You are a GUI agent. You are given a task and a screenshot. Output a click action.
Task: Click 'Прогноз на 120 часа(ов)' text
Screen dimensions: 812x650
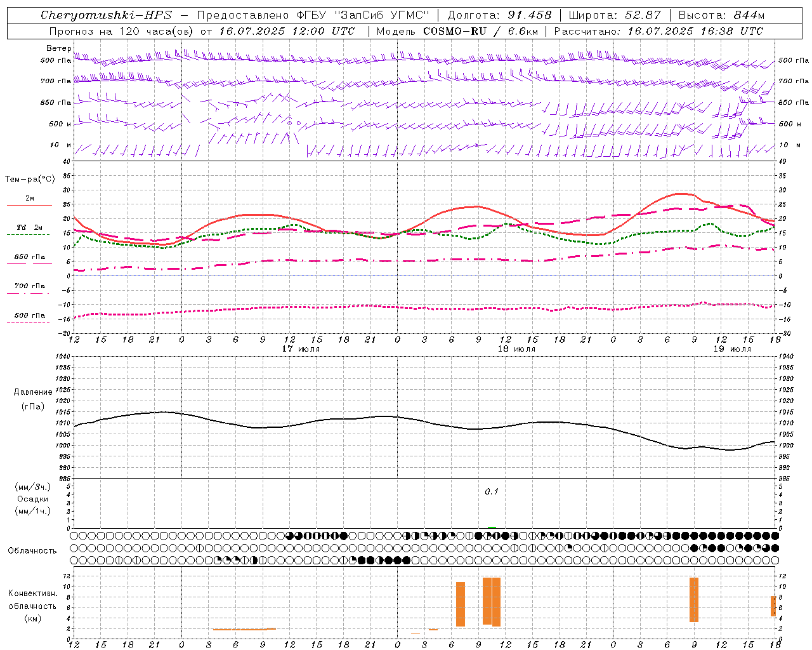pyautogui.click(x=121, y=31)
